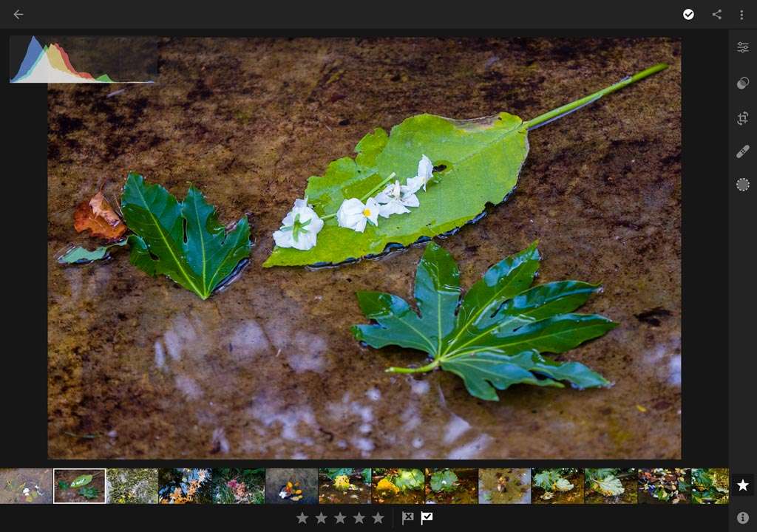Select the Healing brush bandage tool
Viewport: 757px width, 532px height.
coord(742,151)
